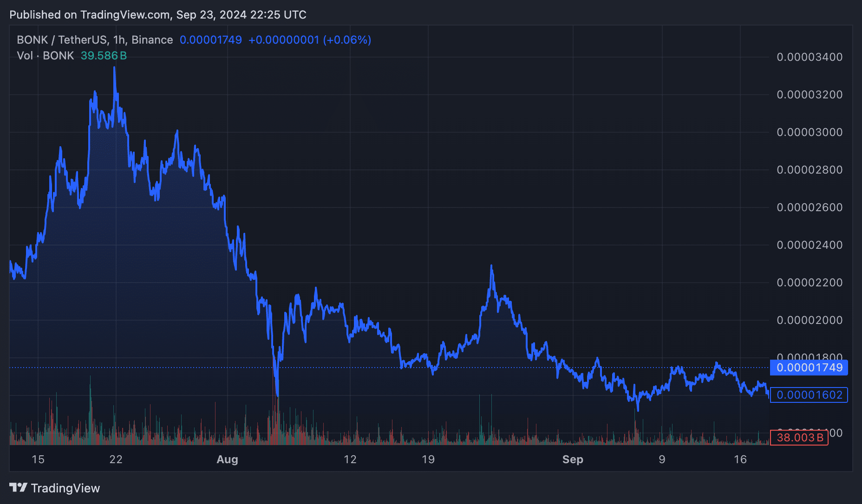Click the 0.00002000 price scale label
Screen dimensions: 862x504
pyautogui.click(x=810, y=320)
